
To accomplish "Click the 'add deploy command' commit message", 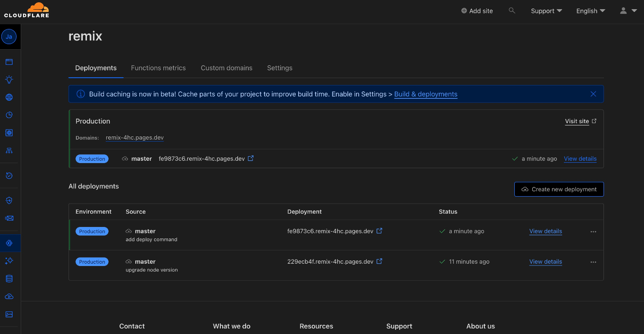I will point(151,239).
